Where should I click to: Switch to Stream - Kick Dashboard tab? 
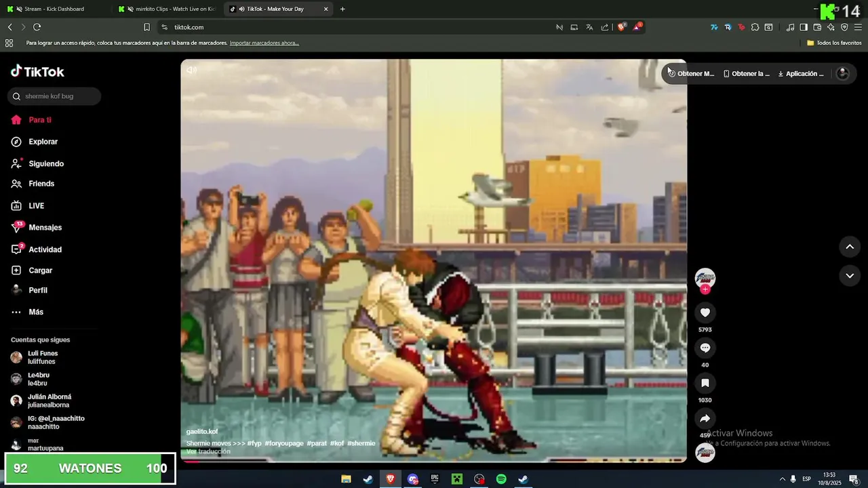click(x=54, y=9)
